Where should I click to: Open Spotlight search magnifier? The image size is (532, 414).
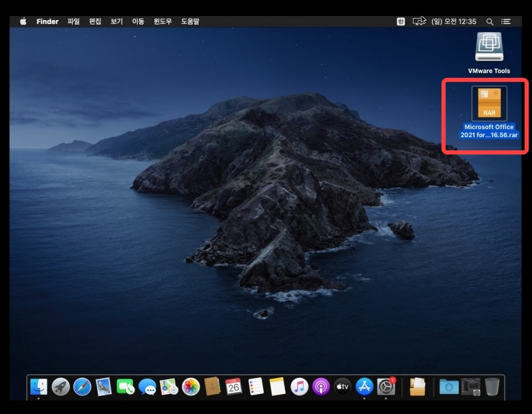pos(489,22)
